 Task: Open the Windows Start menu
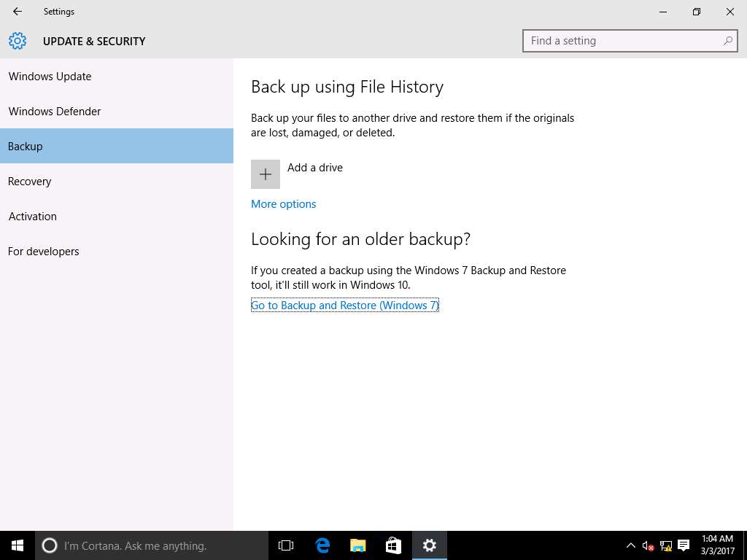tap(18, 545)
